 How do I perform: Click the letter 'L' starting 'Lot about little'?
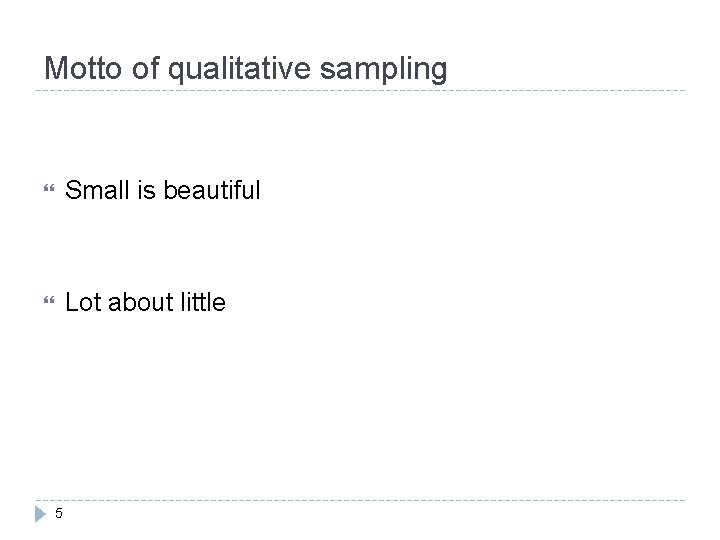tap(70, 301)
